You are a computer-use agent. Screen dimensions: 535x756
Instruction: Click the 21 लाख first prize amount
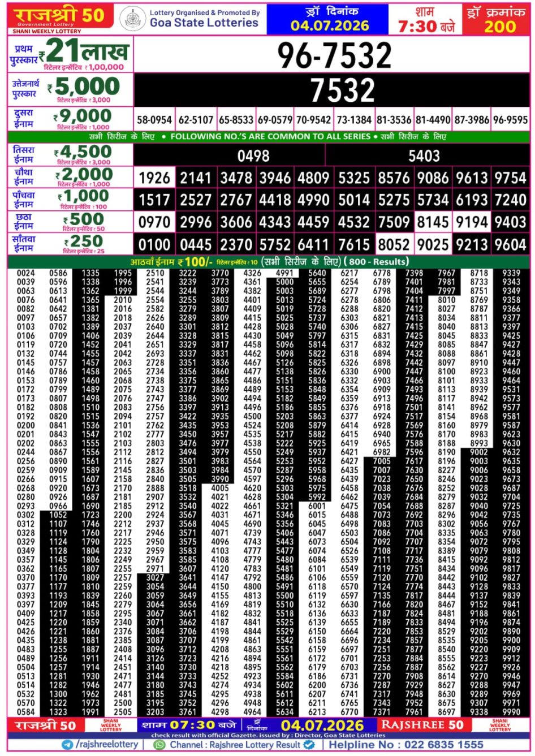(87, 51)
